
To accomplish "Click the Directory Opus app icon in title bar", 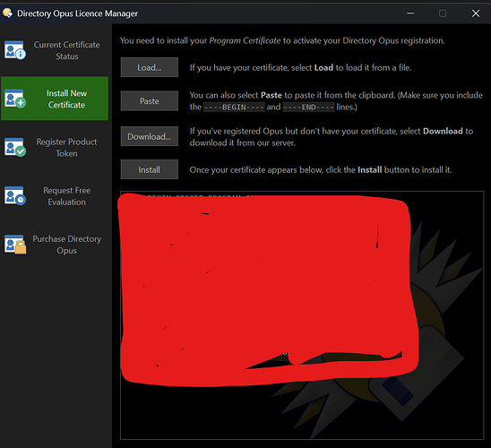I will (x=7, y=13).
